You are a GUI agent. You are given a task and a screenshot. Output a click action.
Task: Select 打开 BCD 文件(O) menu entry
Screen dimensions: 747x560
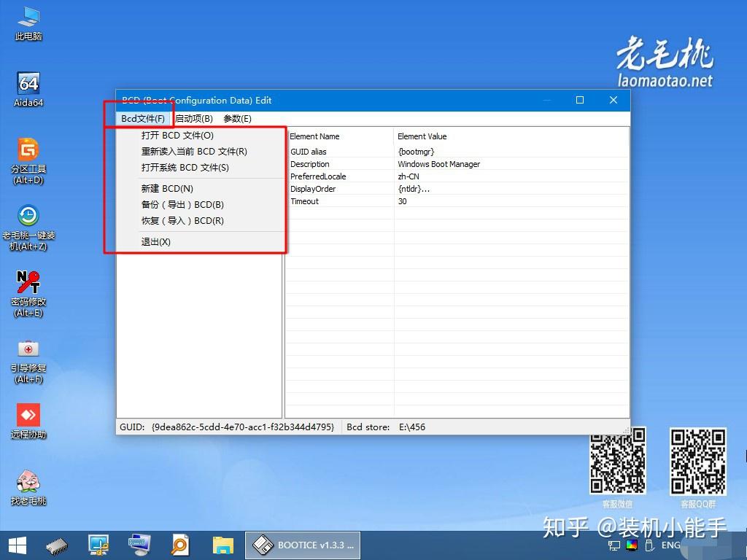click(x=178, y=136)
